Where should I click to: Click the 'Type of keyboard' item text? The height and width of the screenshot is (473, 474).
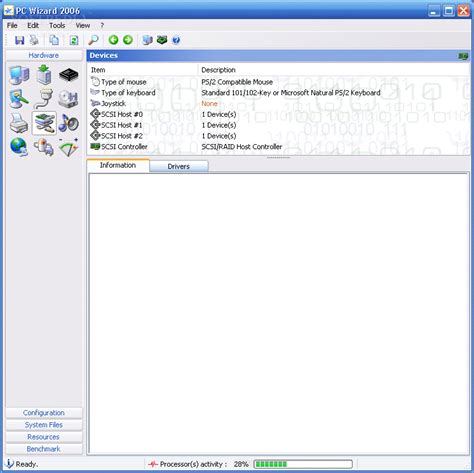point(128,93)
